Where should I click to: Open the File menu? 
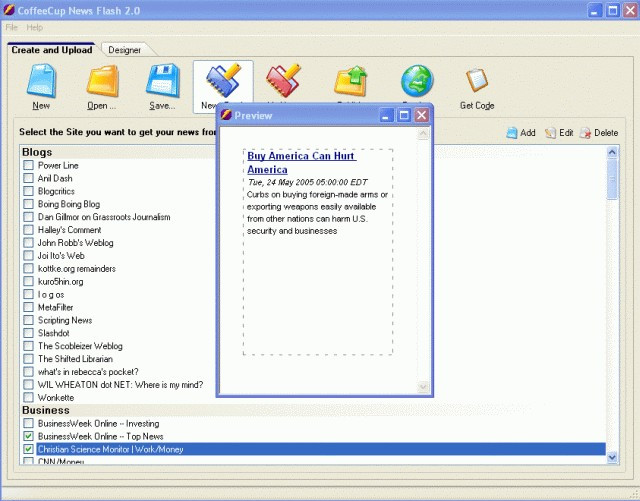(x=12, y=27)
